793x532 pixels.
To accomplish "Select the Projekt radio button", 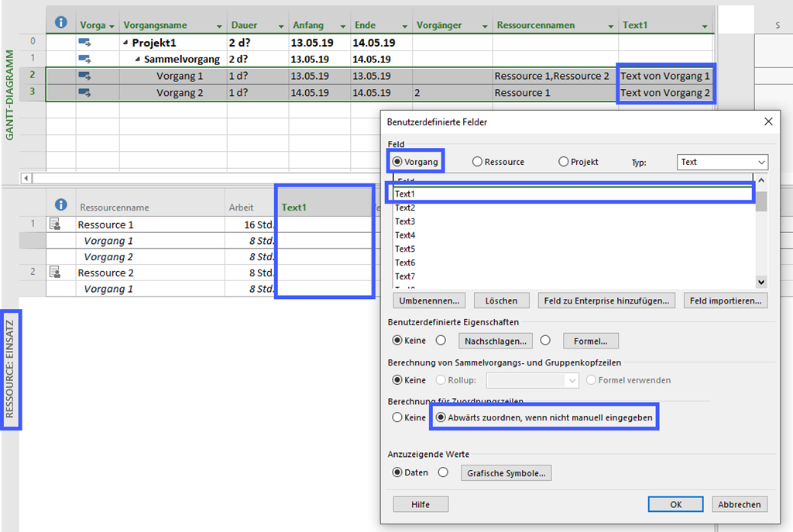I will click(562, 161).
